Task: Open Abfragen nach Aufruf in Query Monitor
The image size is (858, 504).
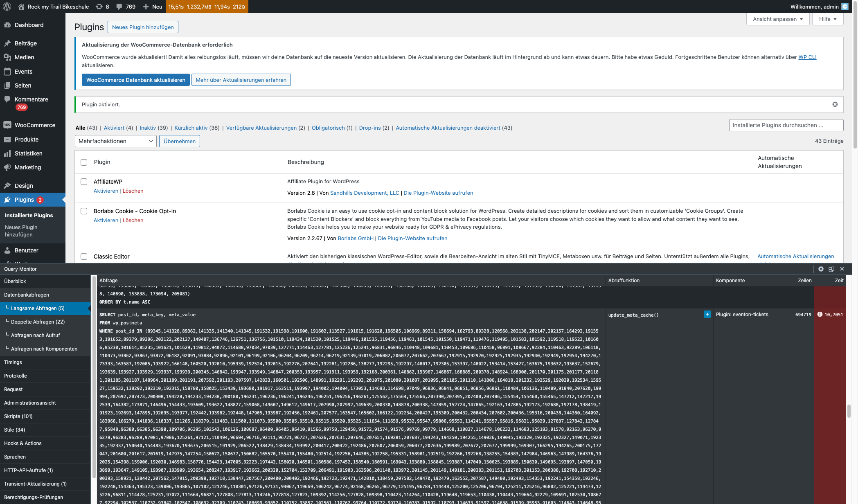Action: coord(45,335)
